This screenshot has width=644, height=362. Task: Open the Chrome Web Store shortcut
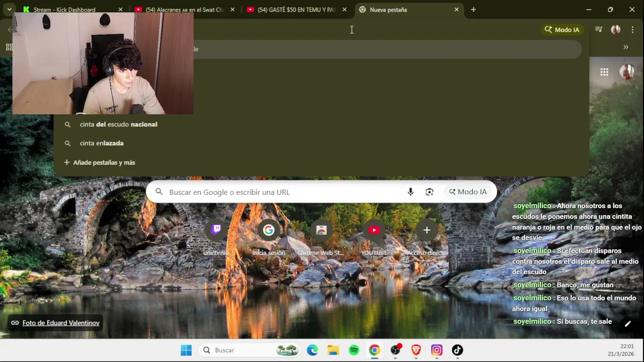tap(321, 237)
